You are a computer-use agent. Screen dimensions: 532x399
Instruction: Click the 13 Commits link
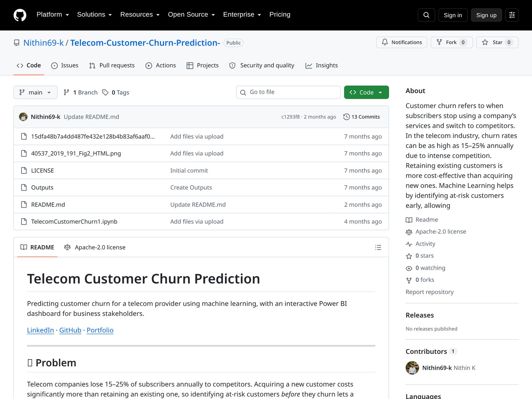coord(362,117)
